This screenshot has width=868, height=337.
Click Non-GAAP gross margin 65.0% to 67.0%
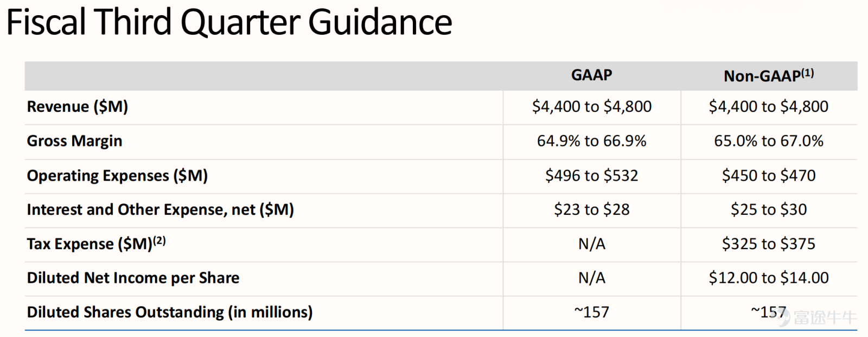769,141
